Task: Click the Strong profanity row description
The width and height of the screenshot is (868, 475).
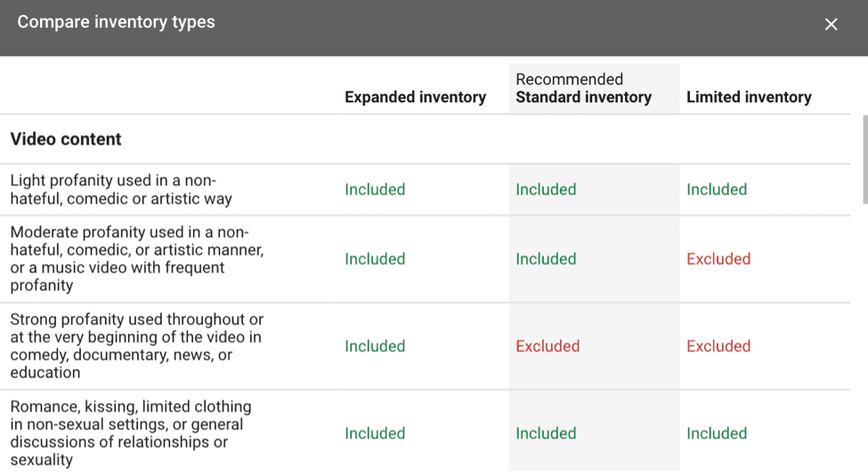Action: coord(137,346)
